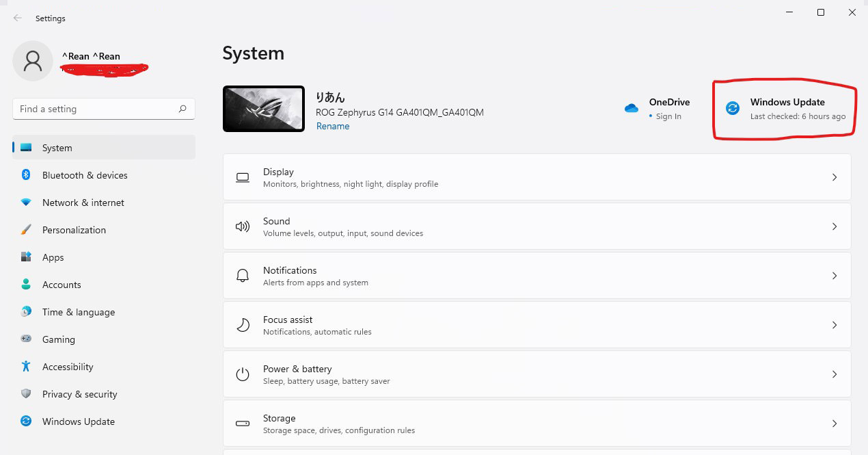Click the device name りあん
This screenshot has height=455, width=868.
331,97
